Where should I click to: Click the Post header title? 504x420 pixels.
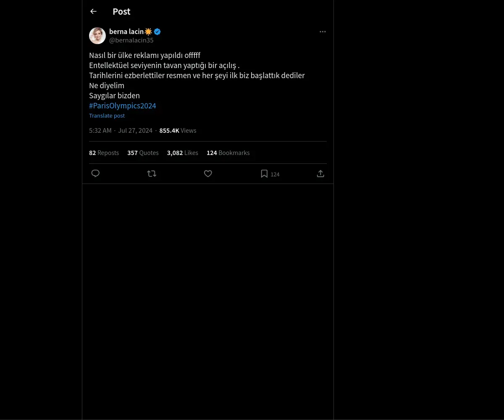pyautogui.click(x=121, y=11)
